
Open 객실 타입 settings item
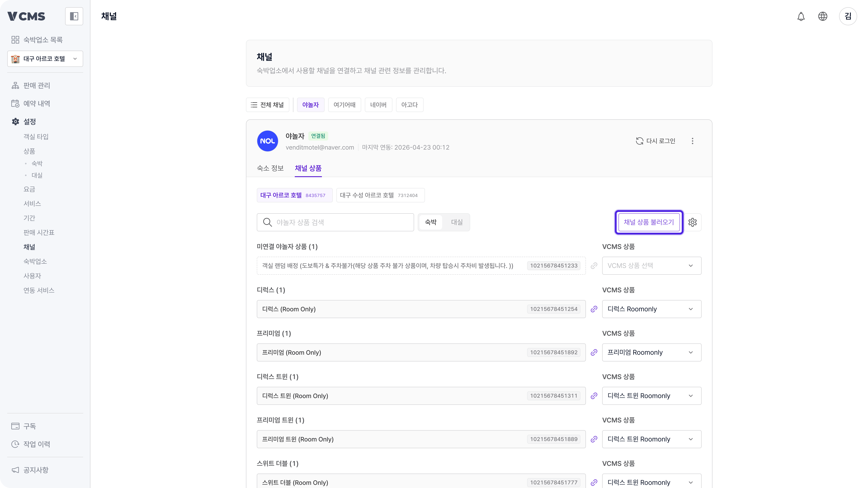(36, 137)
